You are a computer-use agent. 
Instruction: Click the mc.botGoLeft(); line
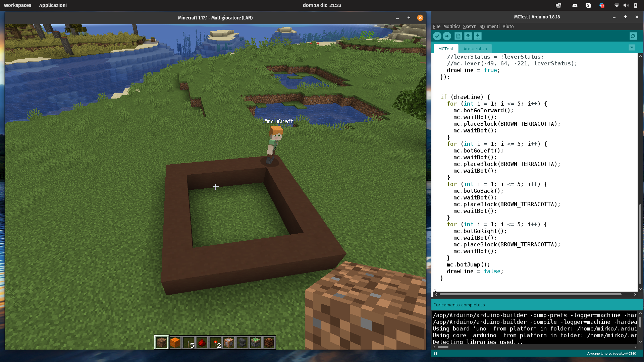478,150
